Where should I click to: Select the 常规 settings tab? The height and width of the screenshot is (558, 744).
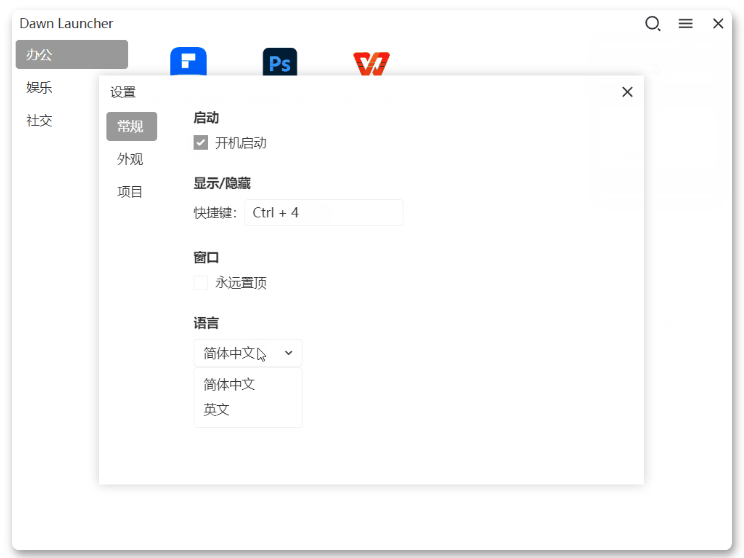click(131, 127)
